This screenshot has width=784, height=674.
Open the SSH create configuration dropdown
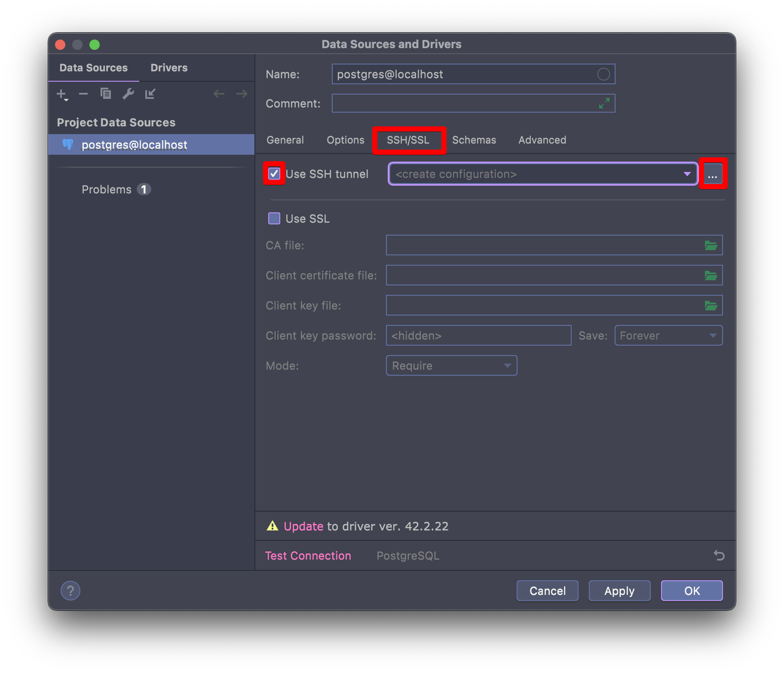pyautogui.click(x=543, y=174)
